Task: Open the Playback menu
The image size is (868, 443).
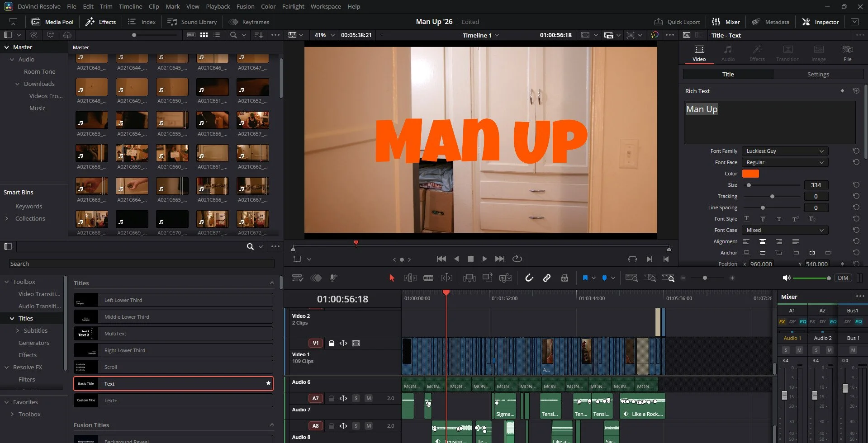Action: tap(218, 6)
